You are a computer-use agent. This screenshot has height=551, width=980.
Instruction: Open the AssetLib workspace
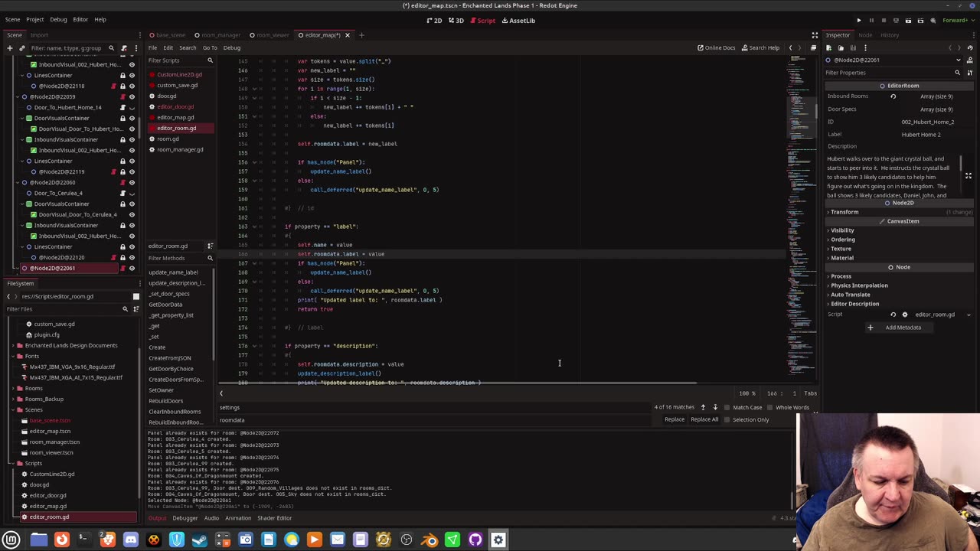518,21
